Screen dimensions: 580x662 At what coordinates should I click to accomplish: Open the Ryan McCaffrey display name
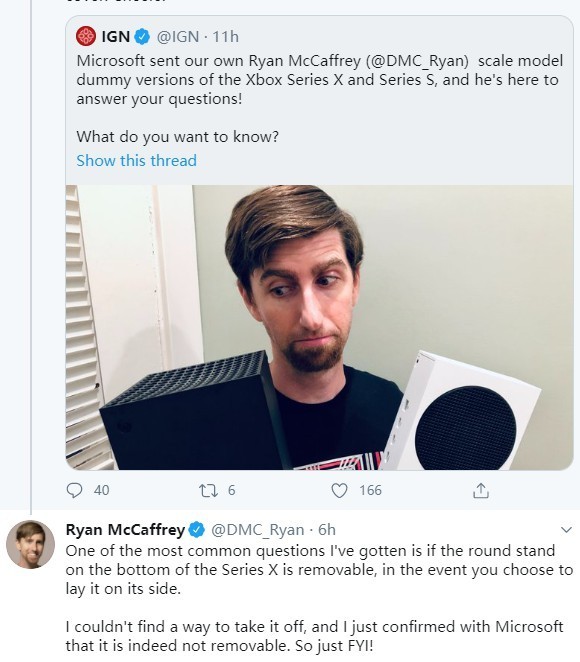click(x=125, y=529)
